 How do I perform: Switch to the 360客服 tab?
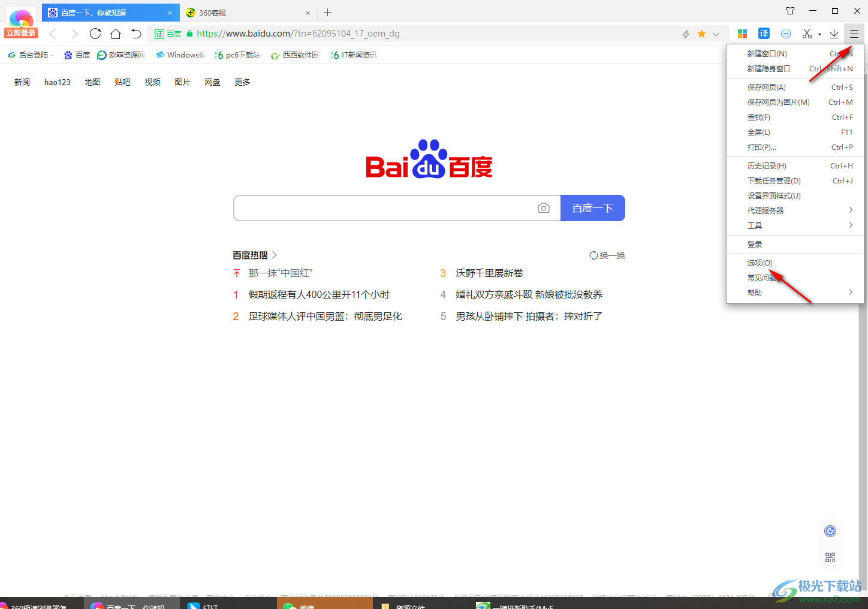[248, 13]
